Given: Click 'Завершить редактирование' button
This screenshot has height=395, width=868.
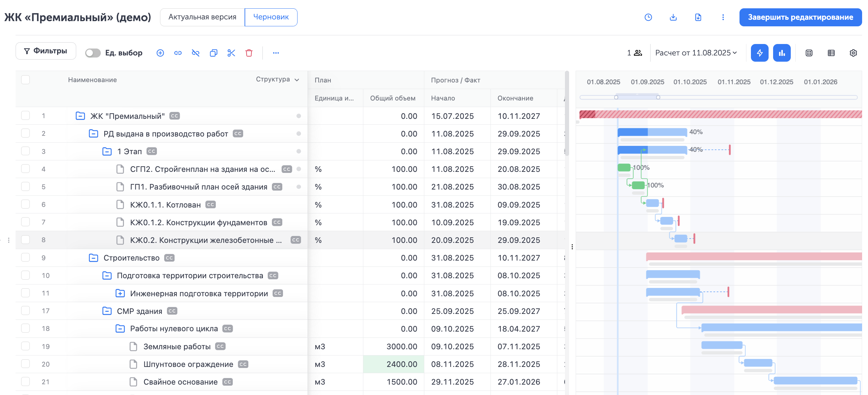Looking at the screenshot, I should click(x=800, y=17).
